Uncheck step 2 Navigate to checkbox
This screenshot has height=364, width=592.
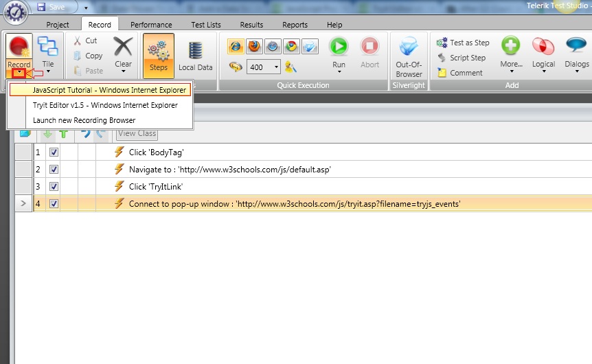click(x=54, y=169)
